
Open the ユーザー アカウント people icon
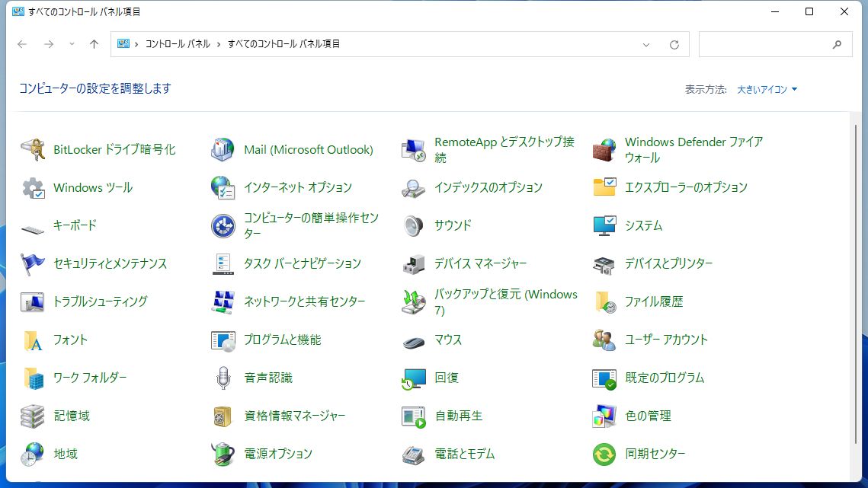(x=604, y=340)
